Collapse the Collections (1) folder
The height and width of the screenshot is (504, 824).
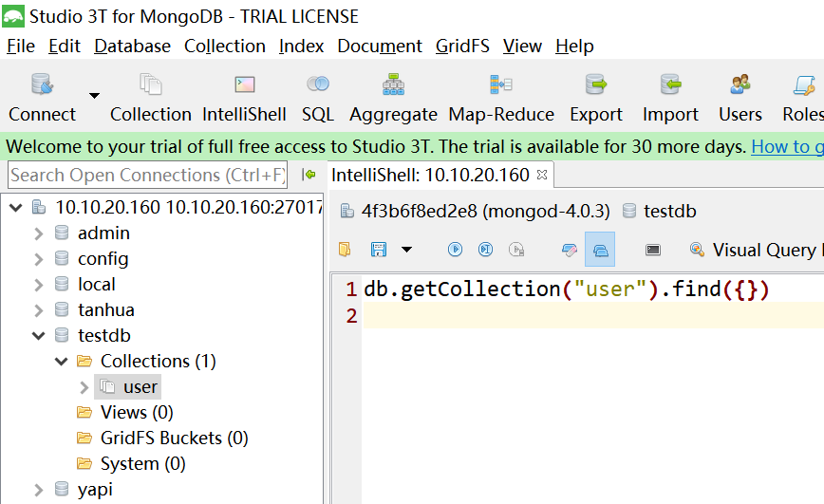point(62,362)
